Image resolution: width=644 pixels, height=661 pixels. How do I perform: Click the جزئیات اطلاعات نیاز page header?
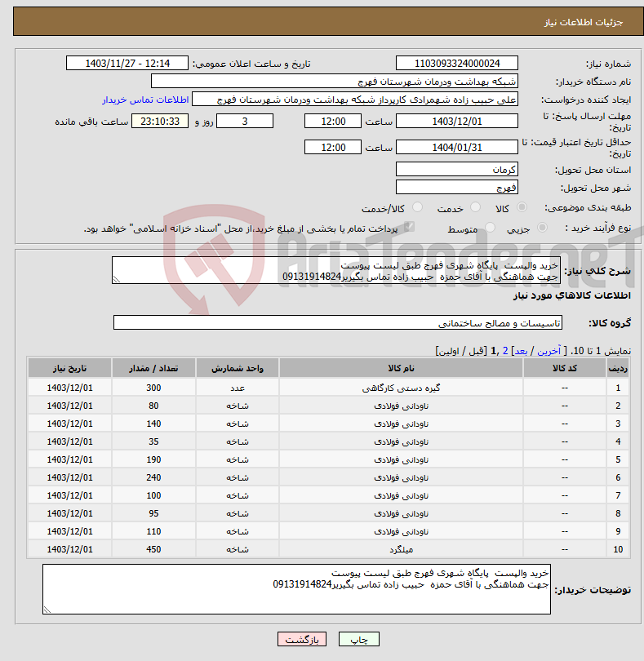tap(583, 22)
